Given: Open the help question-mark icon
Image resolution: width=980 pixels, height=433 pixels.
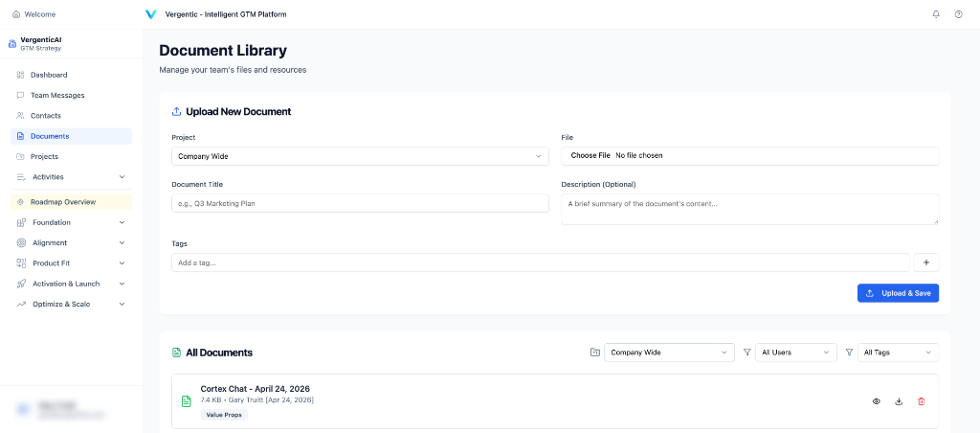Looking at the screenshot, I should pos(958,14).
